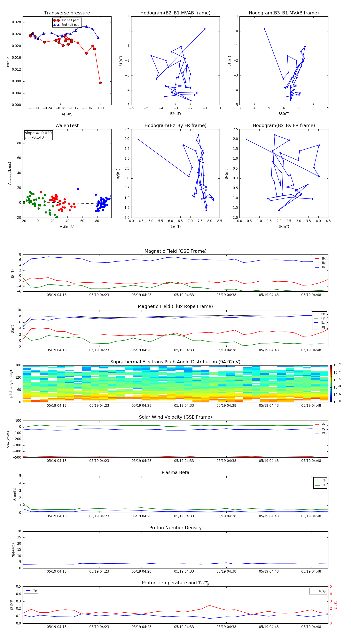
Task: Click the '2nd half path' legend entry
Action: pos(67,25)
